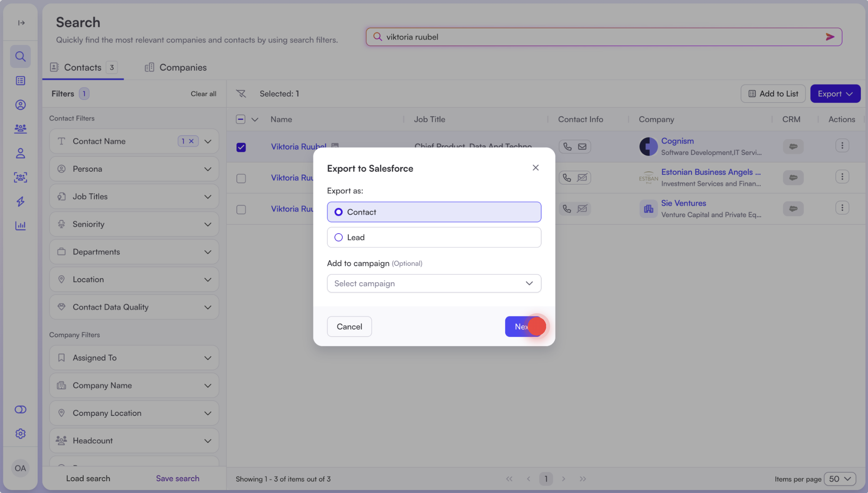Open the lightning bolt sidebar icon

[21, 201]
